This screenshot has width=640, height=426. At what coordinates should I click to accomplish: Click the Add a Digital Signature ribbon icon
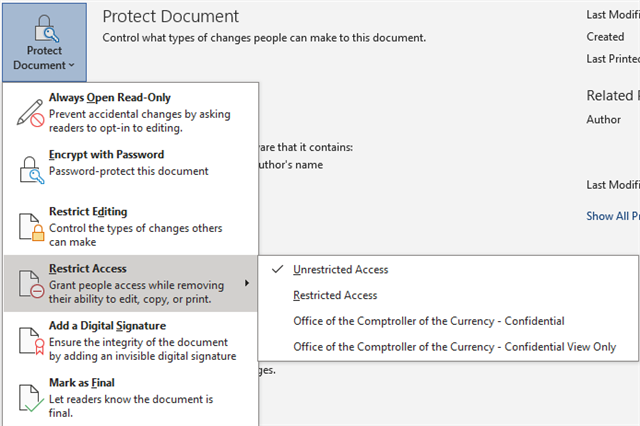coord(28,340)
